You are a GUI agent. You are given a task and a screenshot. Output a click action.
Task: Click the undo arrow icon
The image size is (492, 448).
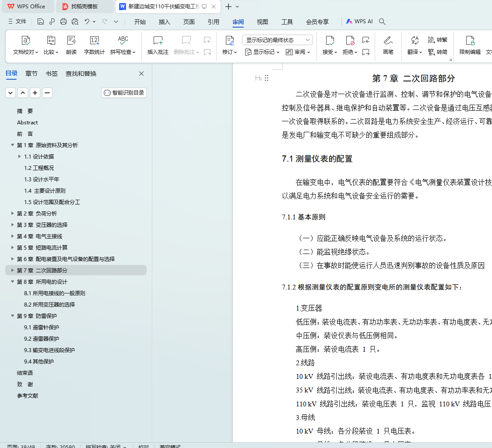pyautogui.click(x=87, y=21)
